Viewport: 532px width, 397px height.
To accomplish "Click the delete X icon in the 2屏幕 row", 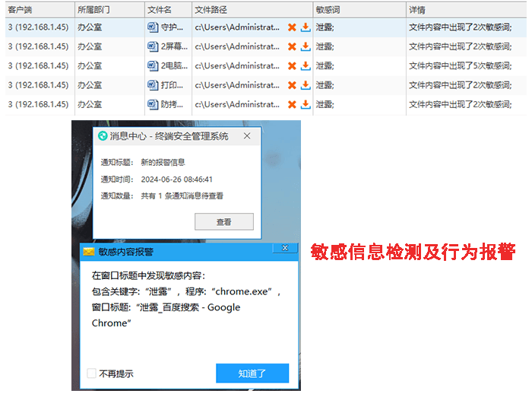I will click(292, 46).
